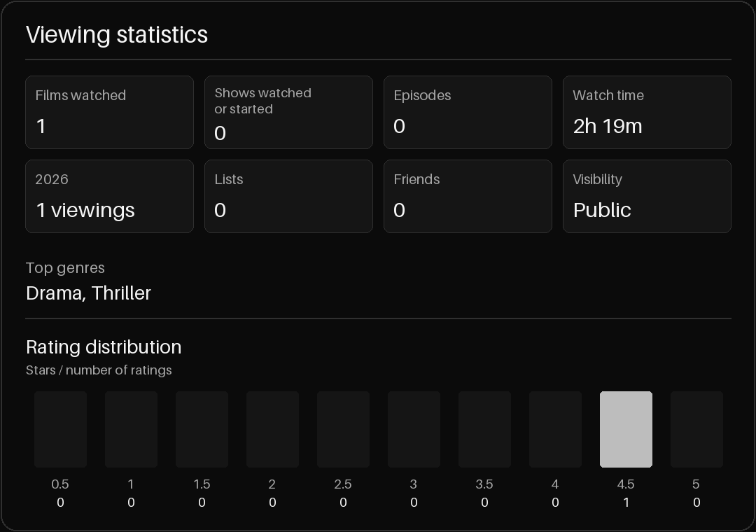Select the 5-star rating bar

click(x=696, y=429)
